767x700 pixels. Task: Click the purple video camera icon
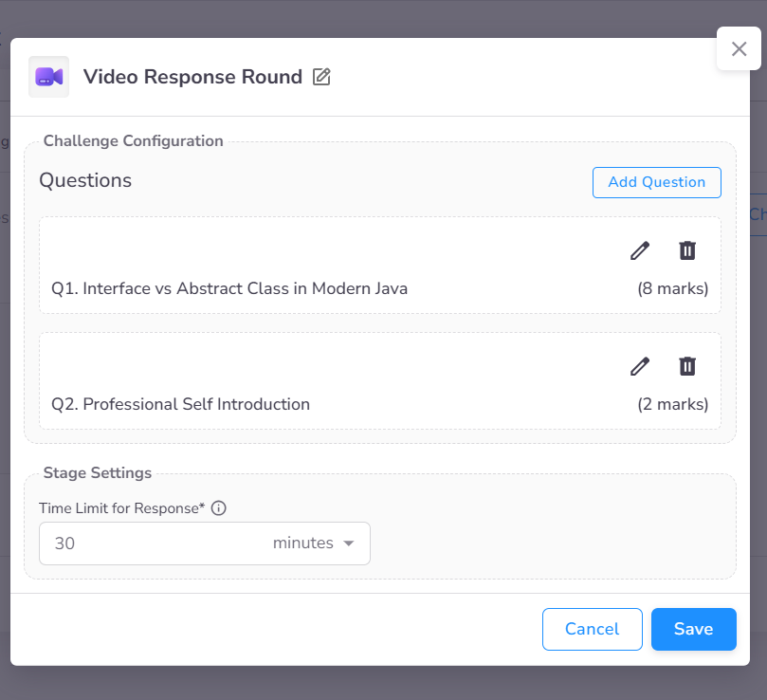click(47, 76)
